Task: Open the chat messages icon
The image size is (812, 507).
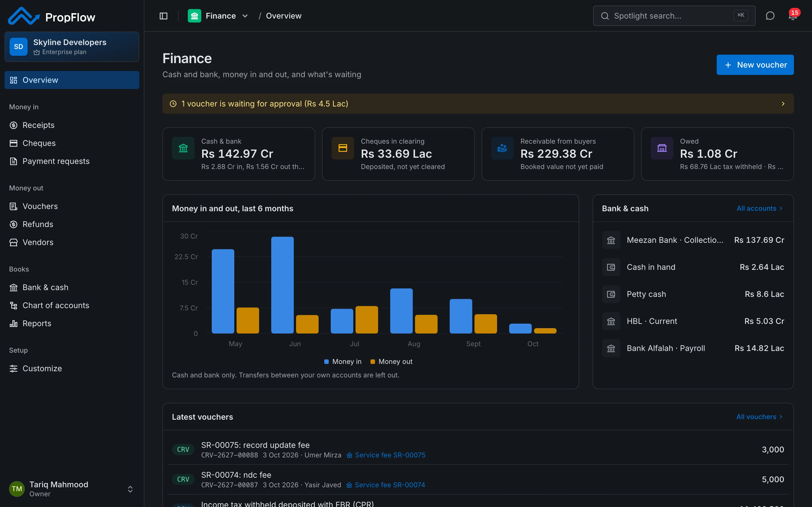Action: coord(770,16)
